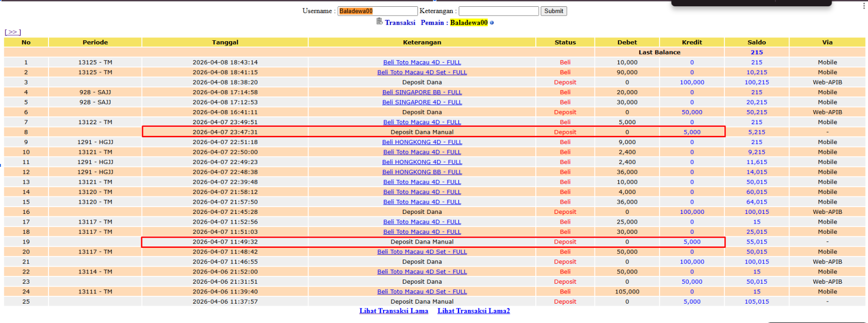Focus the Username input field
This screenshot has width=868, height=323.
pyautogui.click(x=377, y=11)
